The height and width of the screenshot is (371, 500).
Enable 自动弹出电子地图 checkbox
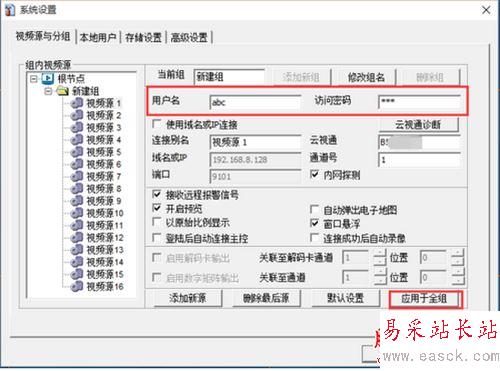coord(314,210)
